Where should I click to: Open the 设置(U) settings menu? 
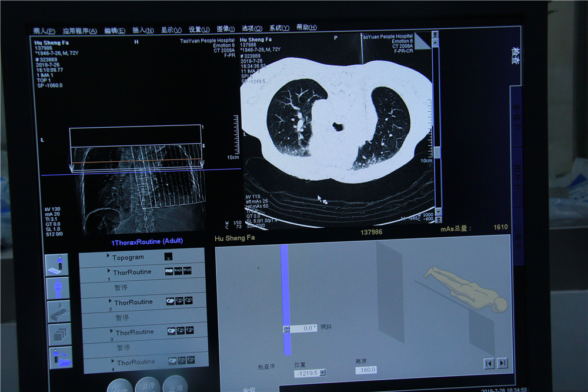click(x=199, y=29)
